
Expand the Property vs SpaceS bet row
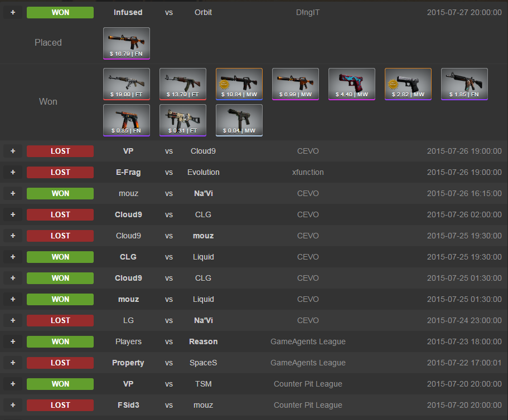pyautogui.click(x=13, y=363)
